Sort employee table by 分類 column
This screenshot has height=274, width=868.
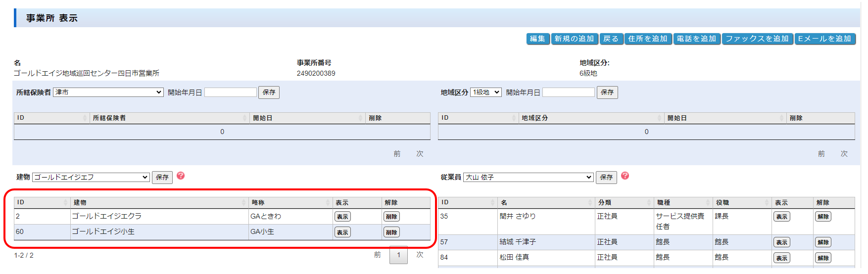625,203
